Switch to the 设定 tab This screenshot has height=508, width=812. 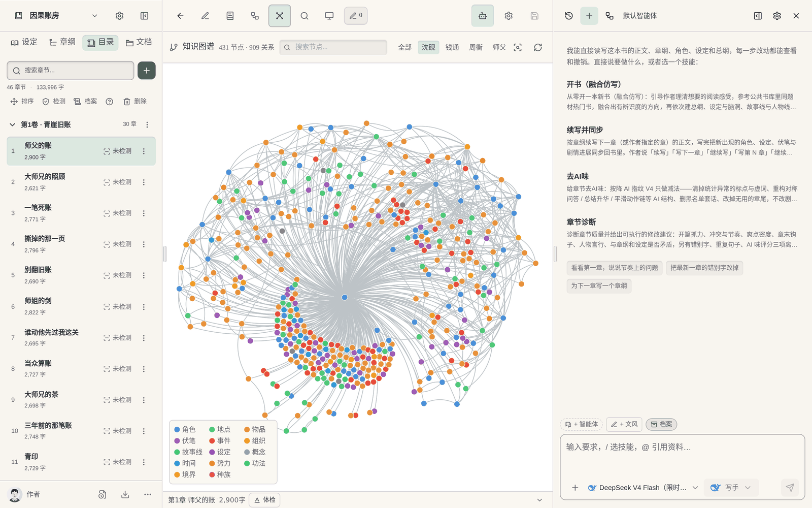(24, 42)
